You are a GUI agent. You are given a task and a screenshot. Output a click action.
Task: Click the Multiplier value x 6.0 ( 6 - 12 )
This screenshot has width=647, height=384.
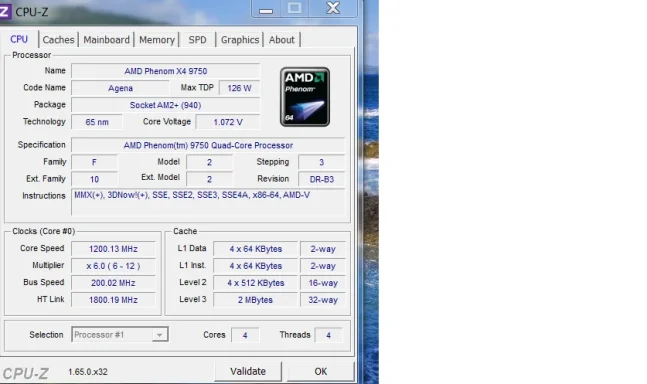pyautogui.click(x=113, y=266)
